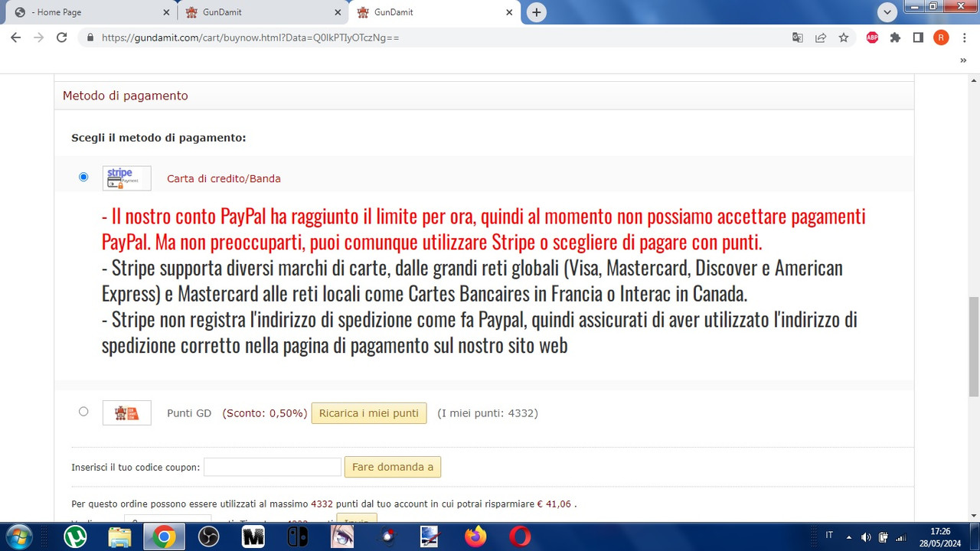Image resolution: width=980 pixels, height=551 pixels.
Task: Select the Punti GD payment radio
Action: 83,412
